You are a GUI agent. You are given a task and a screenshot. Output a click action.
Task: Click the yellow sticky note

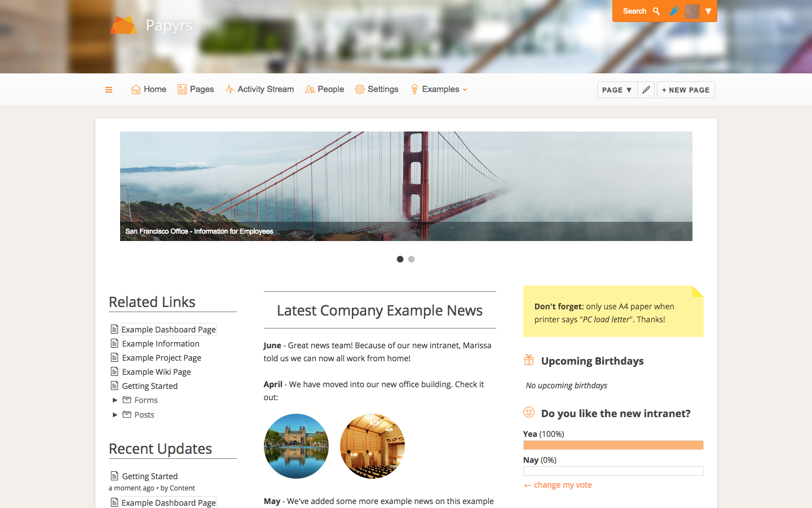pyautogui.click(x=614, y=312)
